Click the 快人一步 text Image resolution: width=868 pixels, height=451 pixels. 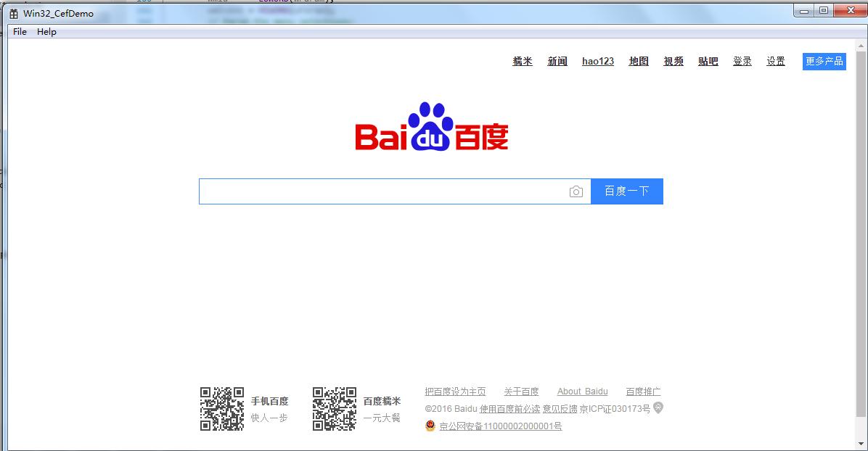pyautogui.click(x=269, y=418)
